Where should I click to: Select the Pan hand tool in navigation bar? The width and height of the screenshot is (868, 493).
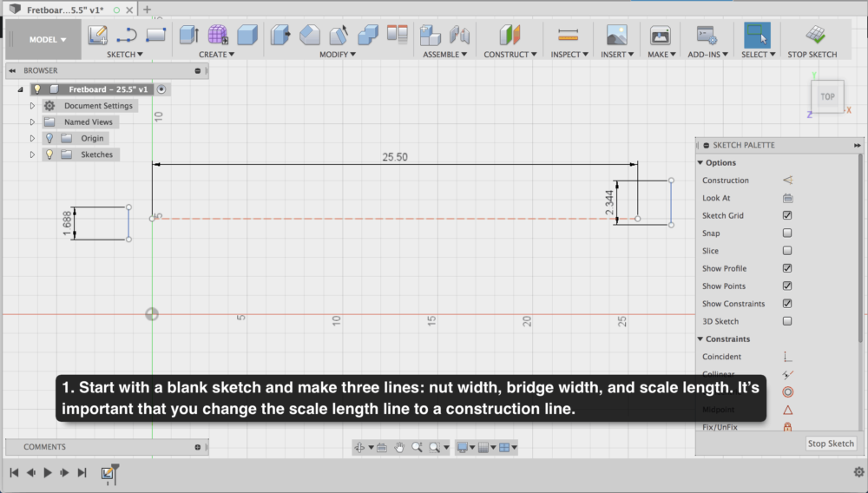click(x=399, y=447)
